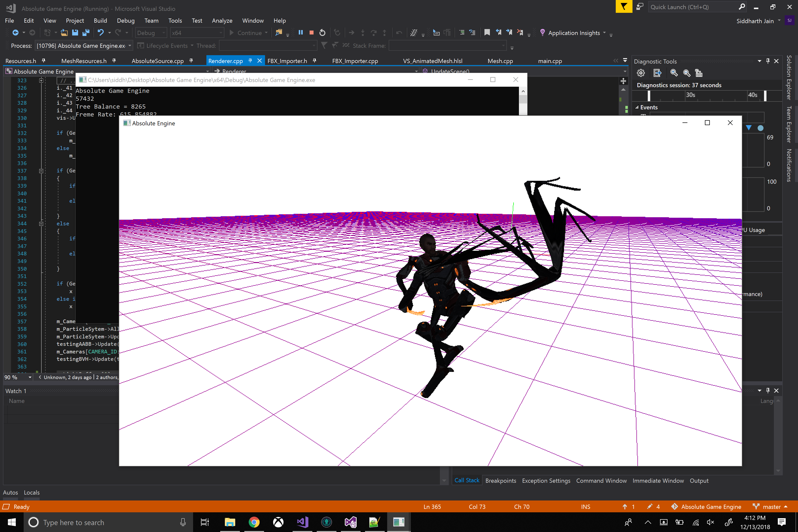Open the Output tab

point(699,481)
